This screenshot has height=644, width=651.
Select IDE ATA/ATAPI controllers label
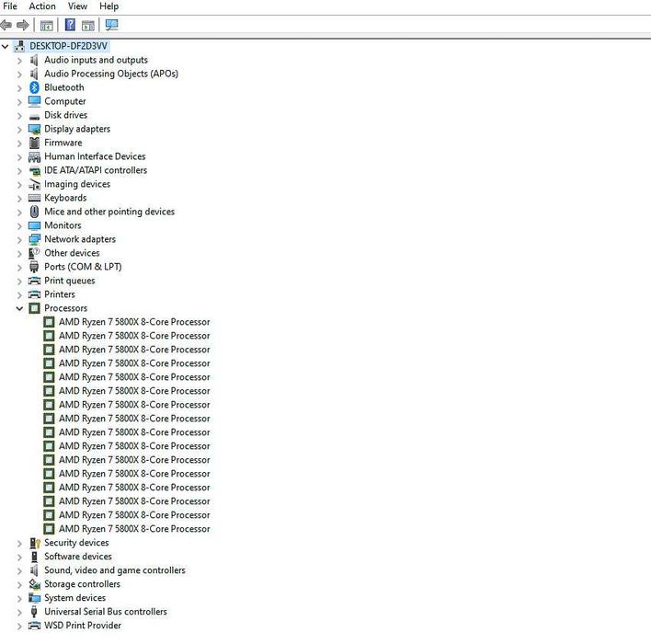click(96, 170)
